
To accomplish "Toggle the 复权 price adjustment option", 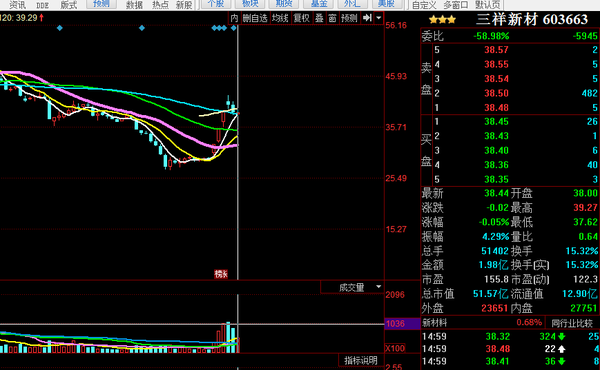I will coord(302,18).
